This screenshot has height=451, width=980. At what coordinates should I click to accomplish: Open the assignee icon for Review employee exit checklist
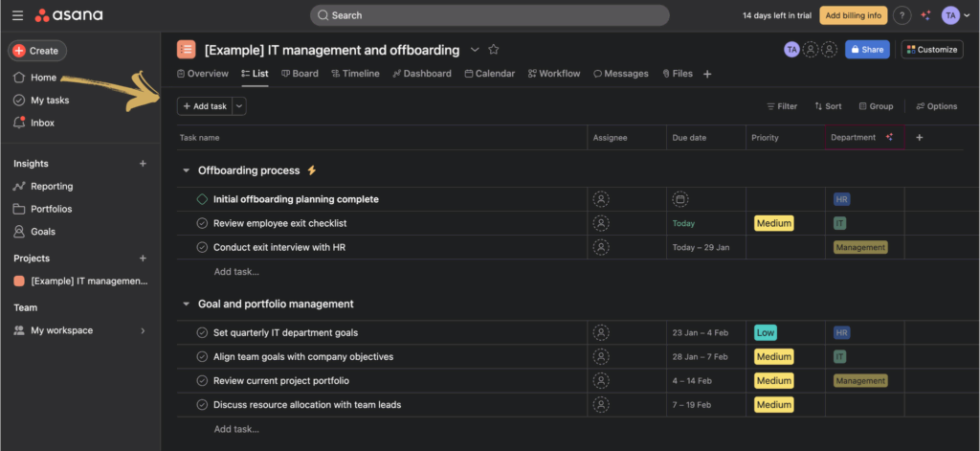pos(601,223)
